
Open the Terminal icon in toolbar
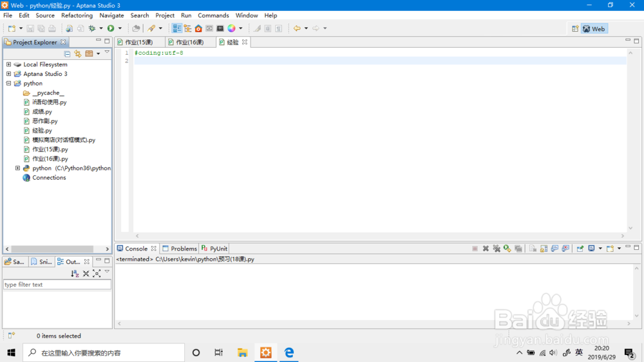tap(220, 28)
